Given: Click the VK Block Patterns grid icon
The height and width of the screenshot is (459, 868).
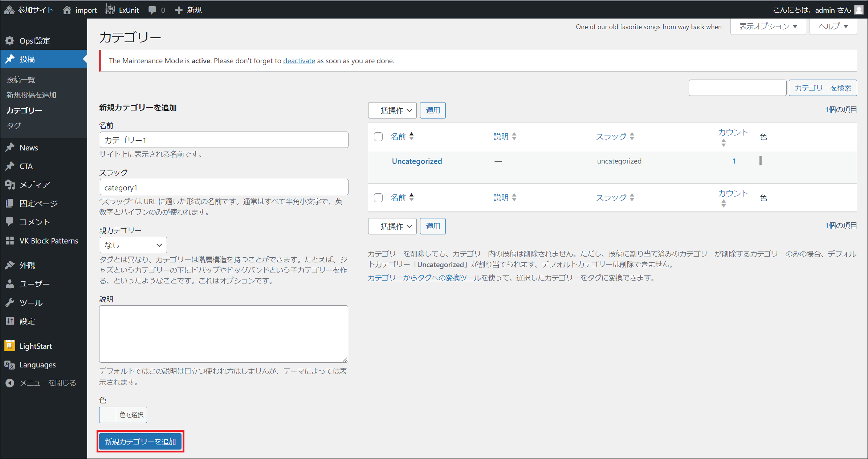Looking at the screenshot, I should (x=10, y=241).
